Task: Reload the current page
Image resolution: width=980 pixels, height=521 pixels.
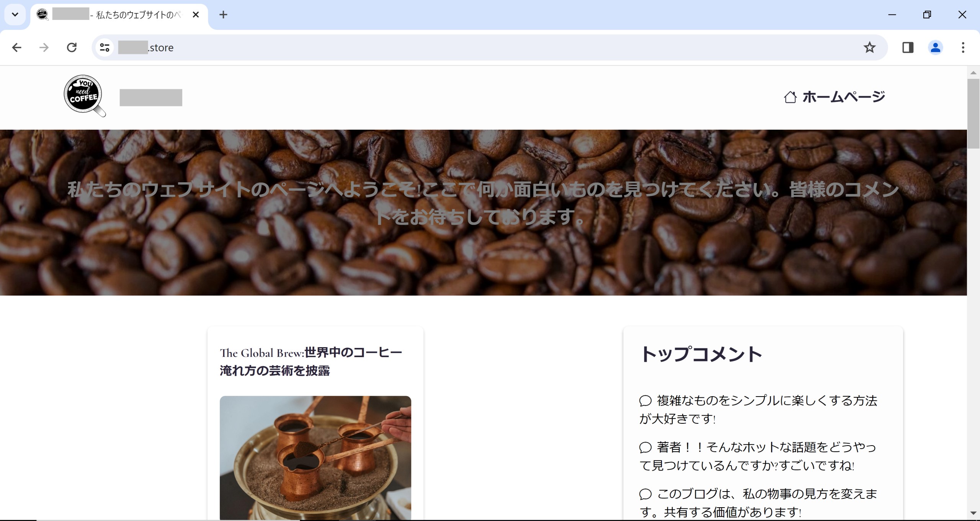Action: (72, 47)
